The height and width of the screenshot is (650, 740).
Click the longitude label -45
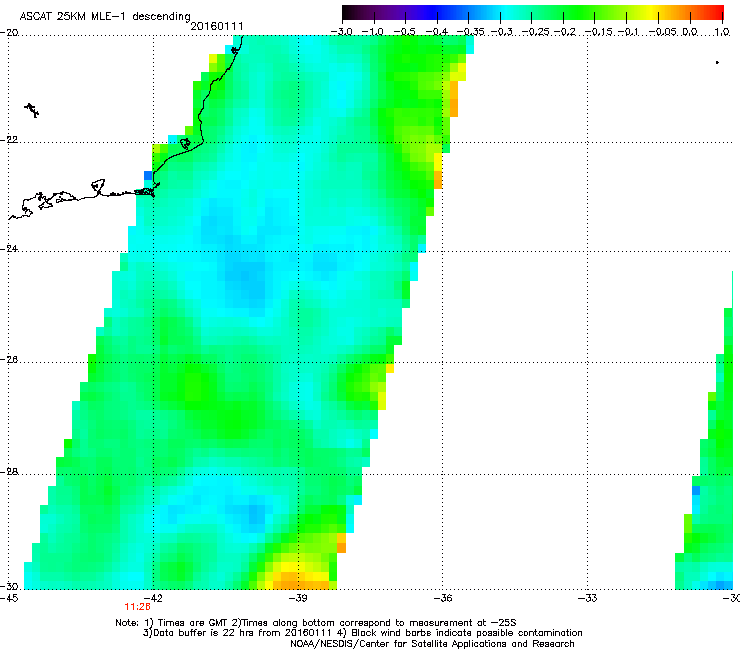click(9, 599)
